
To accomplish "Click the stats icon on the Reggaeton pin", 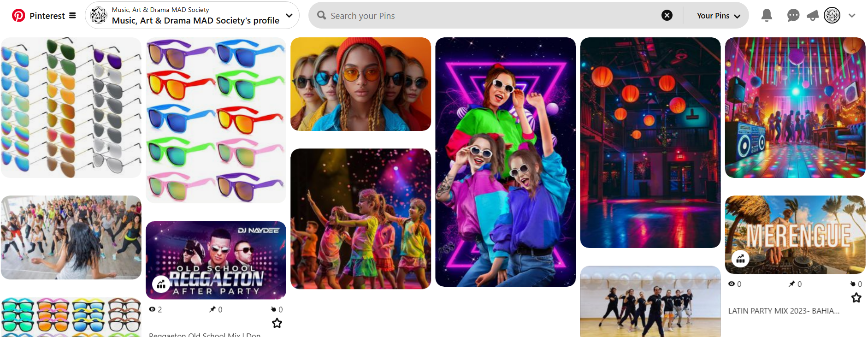I will pos(161,284).
